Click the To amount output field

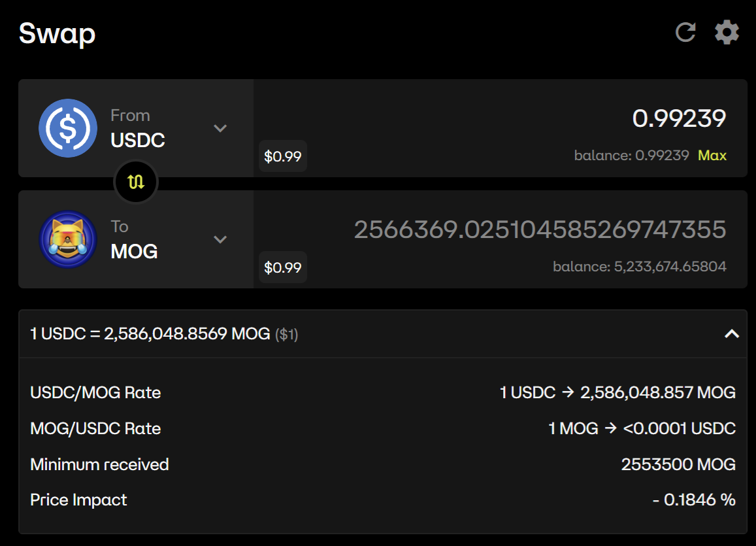click(x=540, y=230)
